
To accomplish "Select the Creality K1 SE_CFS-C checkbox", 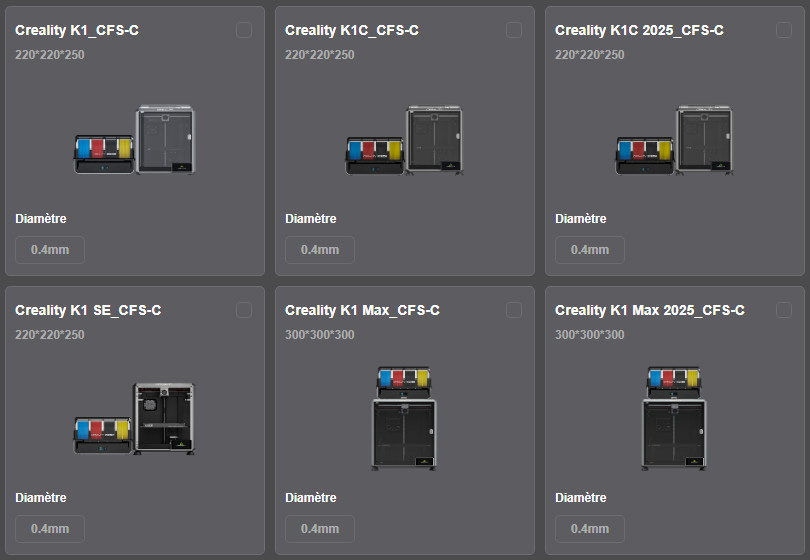I will click(x=244, y=310).
